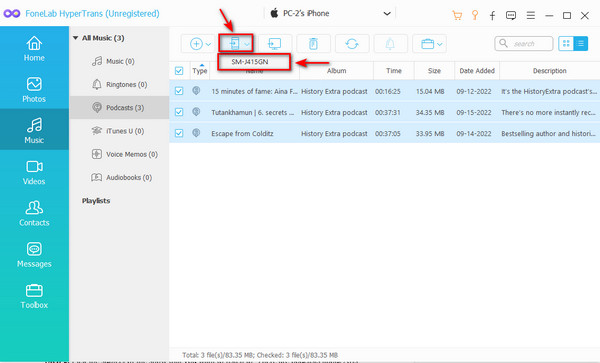
Task: Switch to grid view
Action: (566, 44)
